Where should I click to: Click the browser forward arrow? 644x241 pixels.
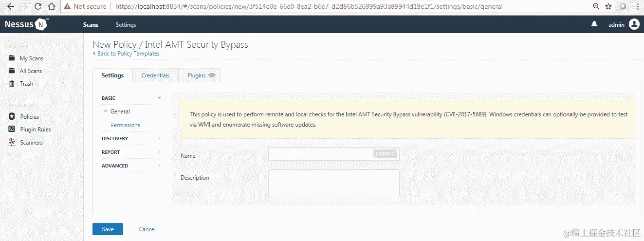[x=25, y=7]
